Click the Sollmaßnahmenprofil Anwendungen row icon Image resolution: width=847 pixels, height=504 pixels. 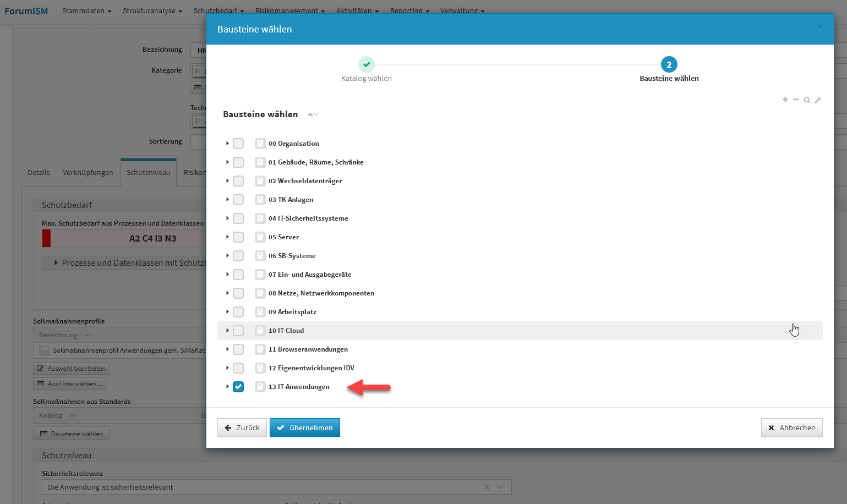(x=45, y=350)
